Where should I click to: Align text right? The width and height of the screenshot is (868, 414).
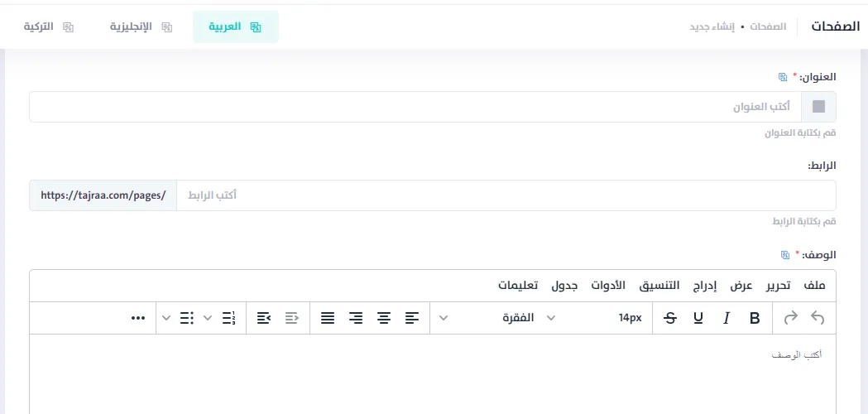click(356, 318)
